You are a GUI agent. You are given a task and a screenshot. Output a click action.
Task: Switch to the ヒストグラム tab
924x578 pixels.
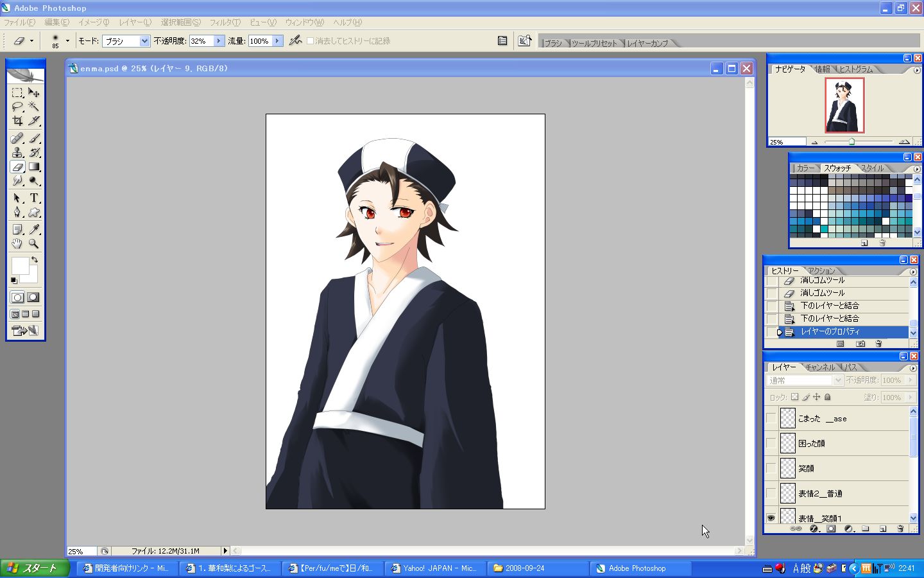[x=856, y=69]
